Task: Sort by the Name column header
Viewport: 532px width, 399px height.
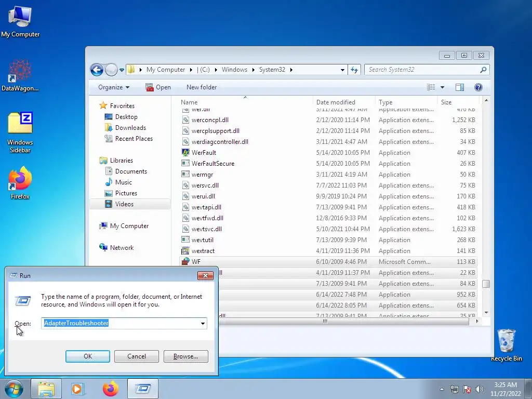Action: (244, 102)
